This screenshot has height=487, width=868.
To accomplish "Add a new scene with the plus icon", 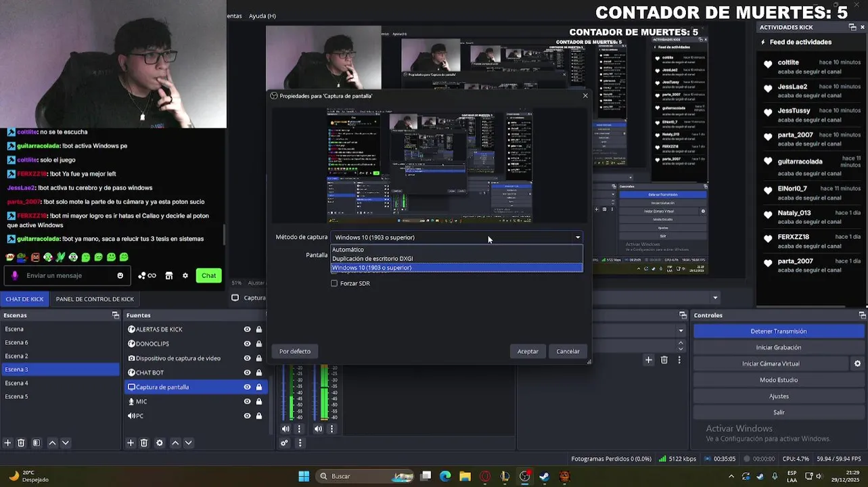I will pos(7,443).
